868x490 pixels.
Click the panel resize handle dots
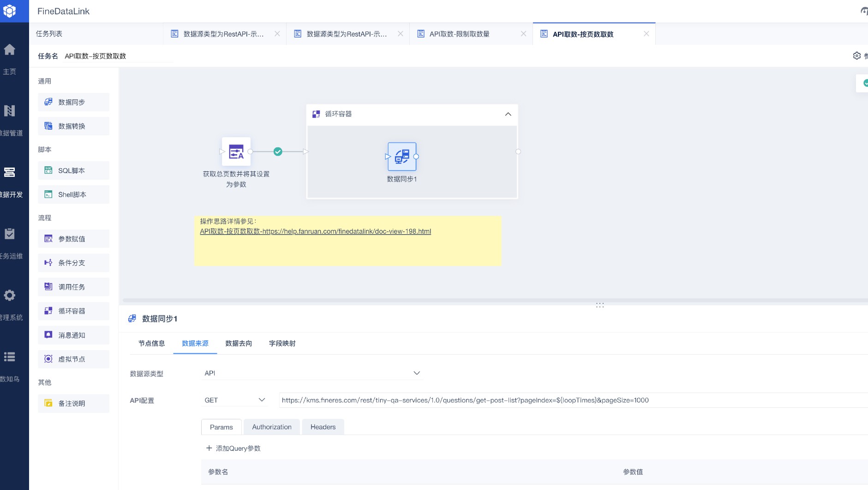coord(600,305)
